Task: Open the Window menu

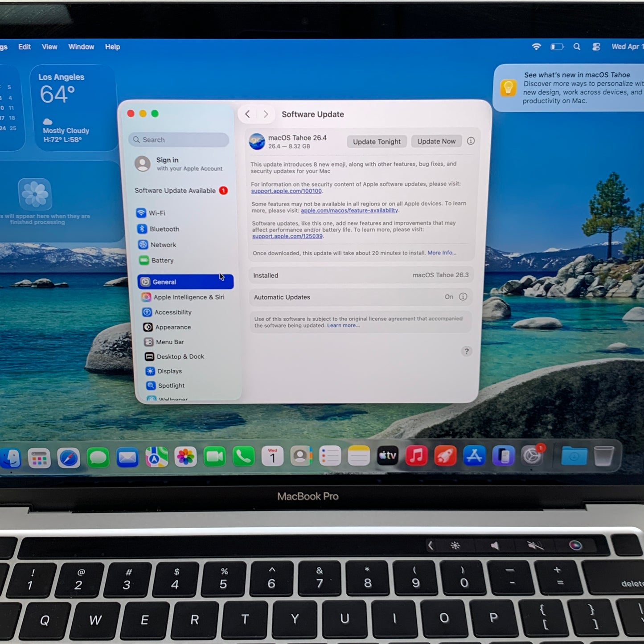Action: point(81,47)
